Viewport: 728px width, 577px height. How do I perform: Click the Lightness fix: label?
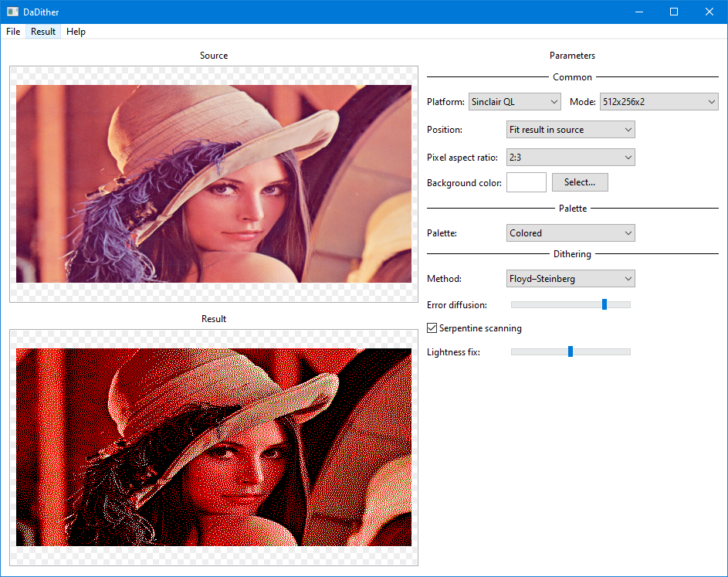point(454,352)
